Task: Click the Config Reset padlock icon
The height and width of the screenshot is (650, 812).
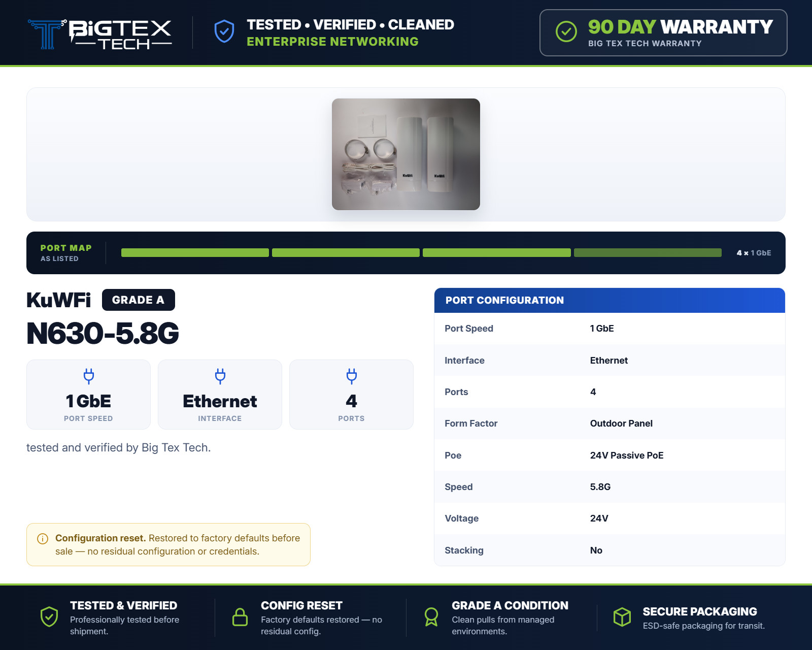Action: click(x=240, y=617)
